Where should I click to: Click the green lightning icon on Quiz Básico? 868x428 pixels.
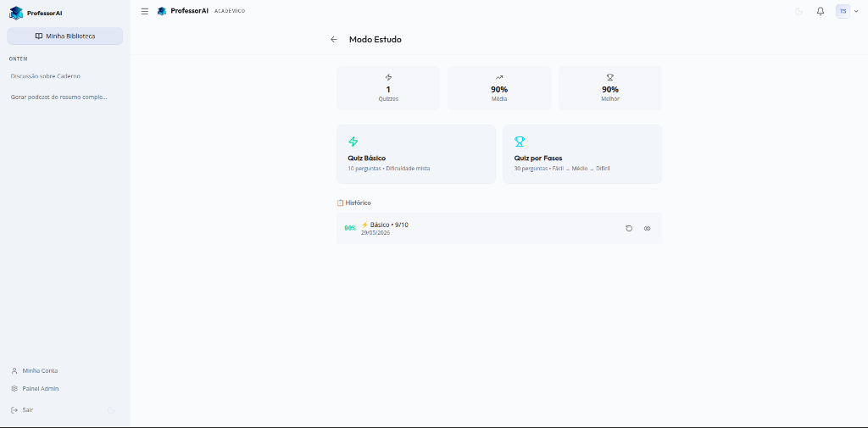coord(353,142)
